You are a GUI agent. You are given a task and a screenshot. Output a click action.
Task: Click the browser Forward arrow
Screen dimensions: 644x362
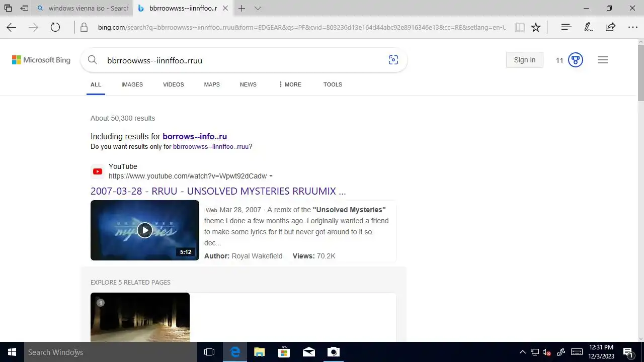[x=33, y=28]
